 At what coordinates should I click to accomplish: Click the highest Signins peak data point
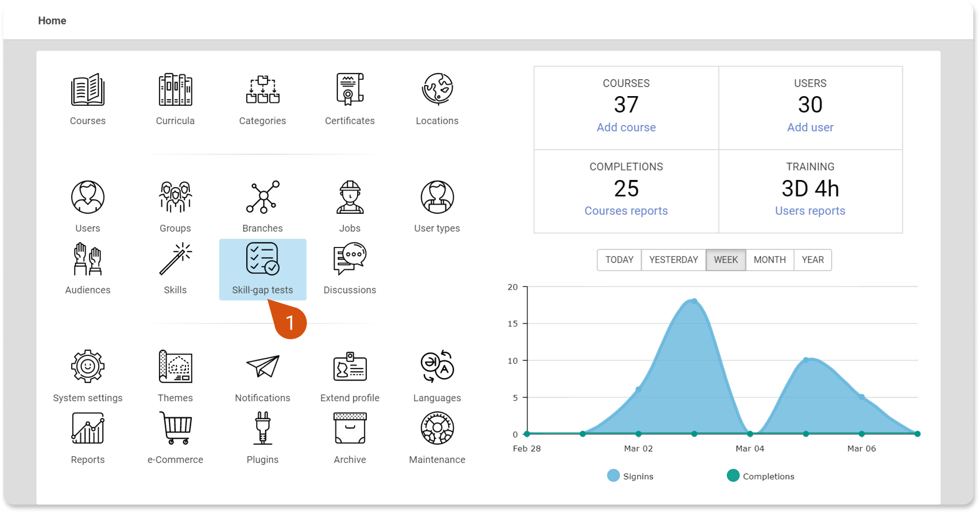point(694,301)
